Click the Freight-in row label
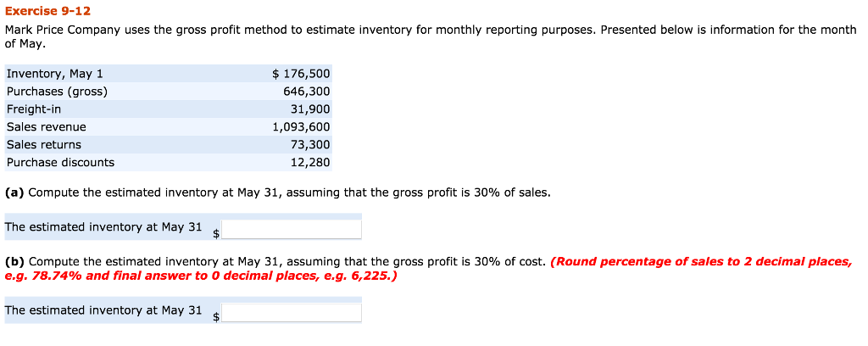The image size is (868, 346). coord(34,109)
